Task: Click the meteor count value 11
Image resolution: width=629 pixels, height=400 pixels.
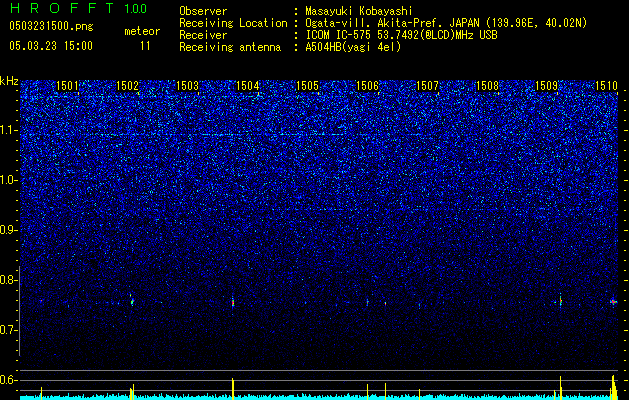Action: tap(145, 46)
